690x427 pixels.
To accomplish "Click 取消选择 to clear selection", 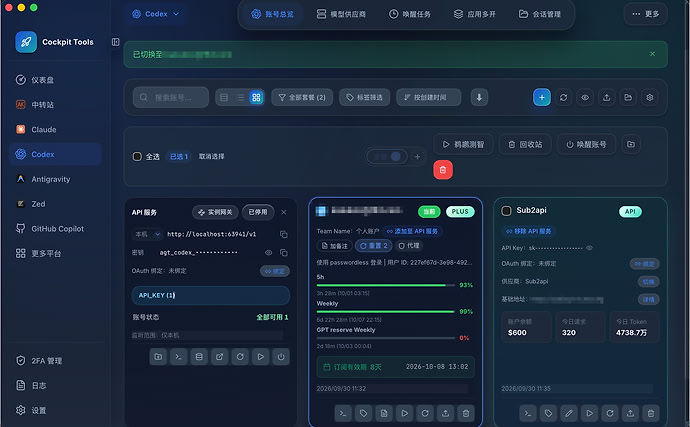I will (211, 156).
